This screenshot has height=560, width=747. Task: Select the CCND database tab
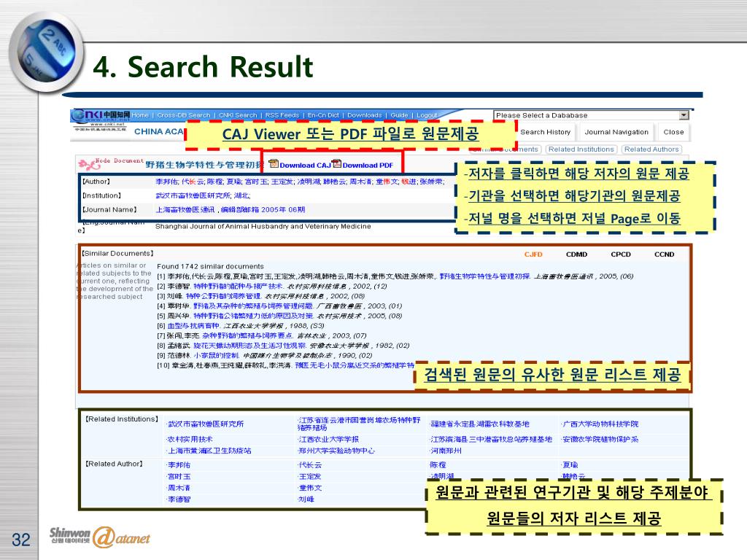(664, 254)
